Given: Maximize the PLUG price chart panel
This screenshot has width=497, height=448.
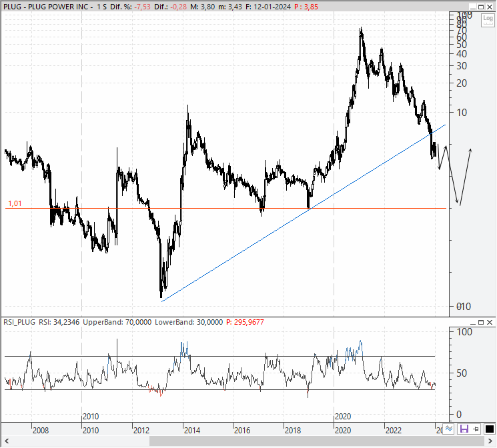Looking at the screenshot, I should coord(481,7).
